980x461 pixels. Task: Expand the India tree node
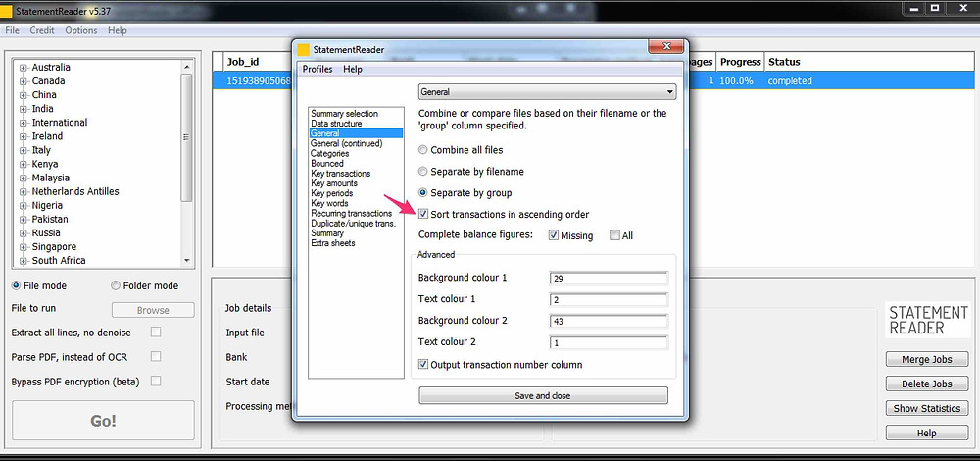coord(24,109)
